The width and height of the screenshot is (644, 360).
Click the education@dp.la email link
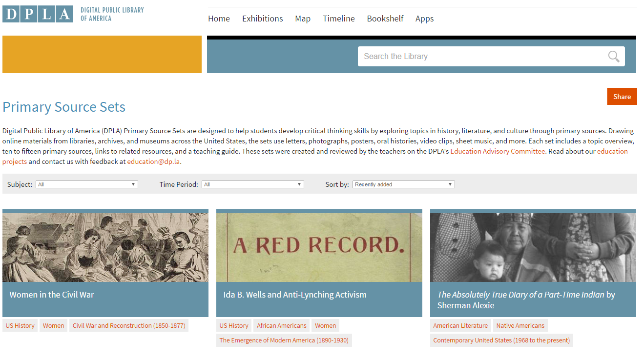point(154,161)
